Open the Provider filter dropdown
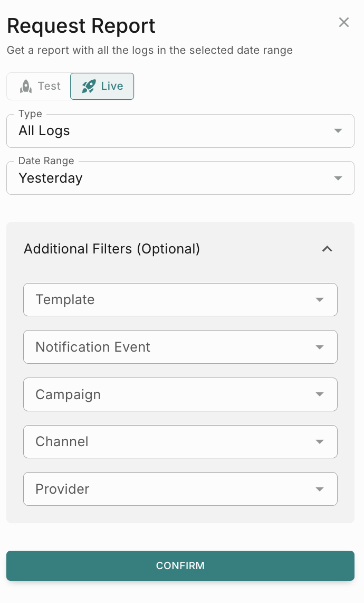This screenshot has width=364, height=603. pyautogui.click(x=180, y=489)
